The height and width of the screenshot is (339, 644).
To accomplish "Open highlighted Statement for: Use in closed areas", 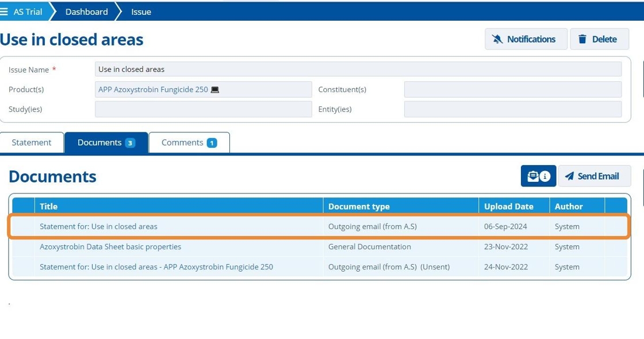I will click(x=98, y=226).
